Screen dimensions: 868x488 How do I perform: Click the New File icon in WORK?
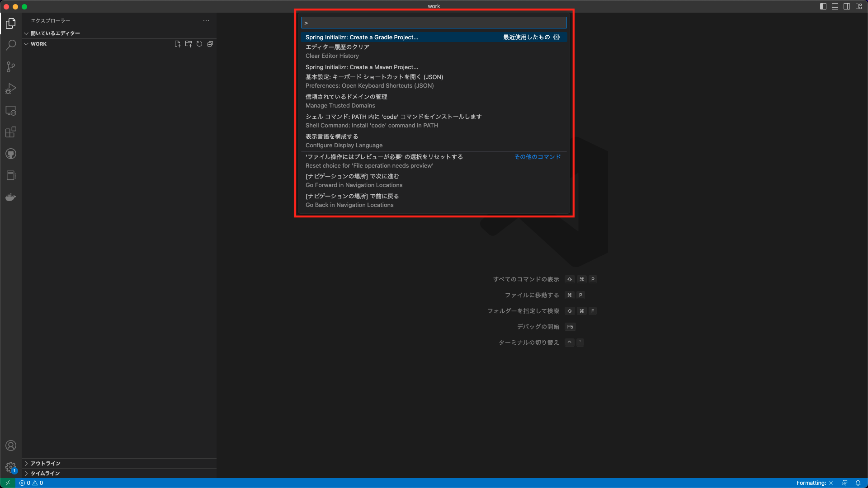pos(178,44)
